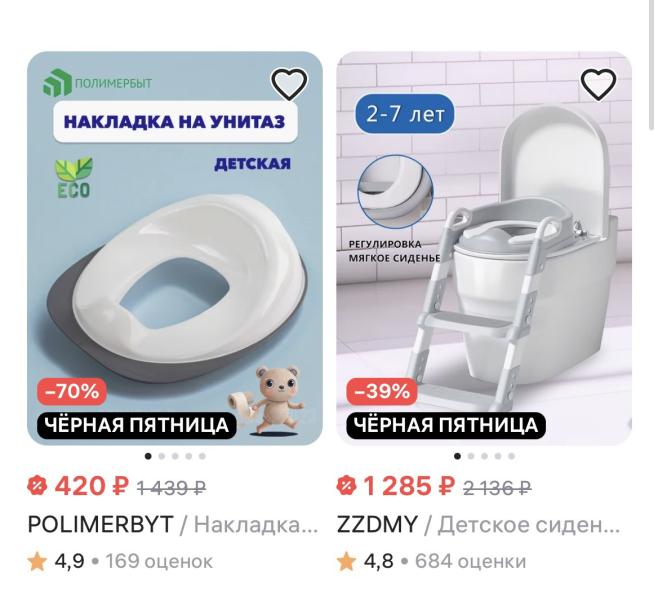Image resolution: width=658 pixels, height=600 pixels.
Task: Open ZZDMY Детское сиденье product title
Action: tap(478, 524)
